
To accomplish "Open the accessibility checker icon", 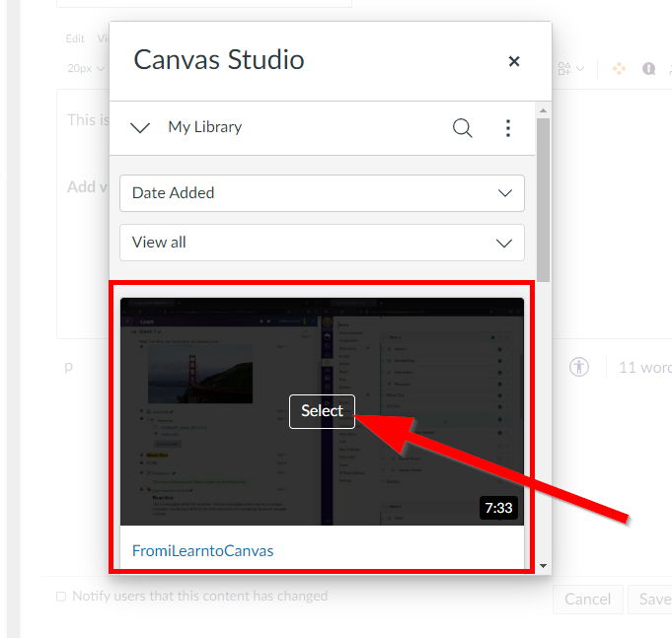I will [x=579, y=367].
